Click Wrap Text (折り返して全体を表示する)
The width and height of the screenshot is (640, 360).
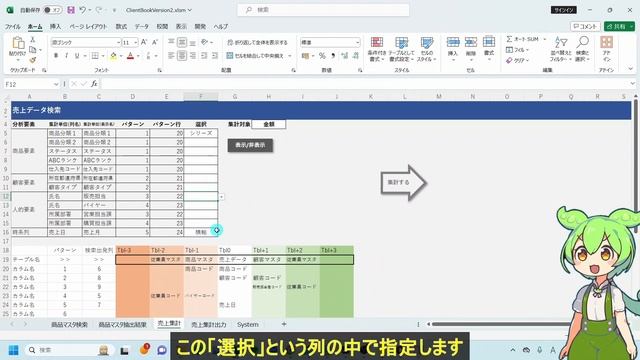(257, 42)
